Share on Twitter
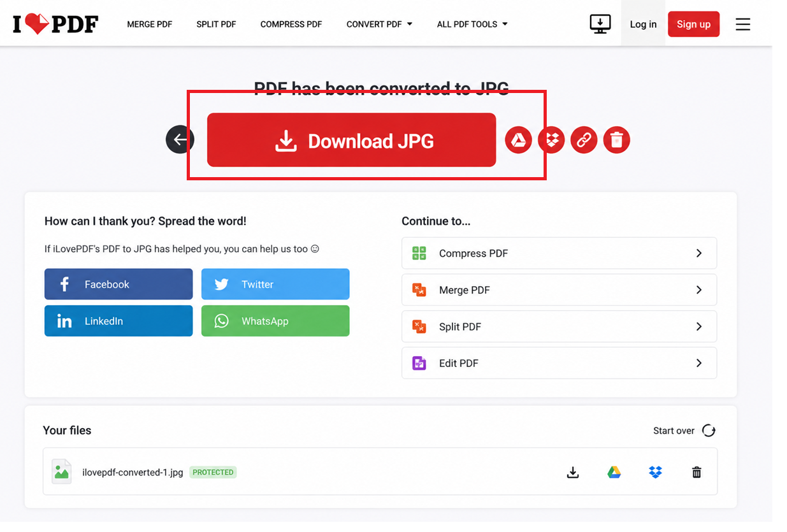 pyautogui.click(x=275, y=284)
